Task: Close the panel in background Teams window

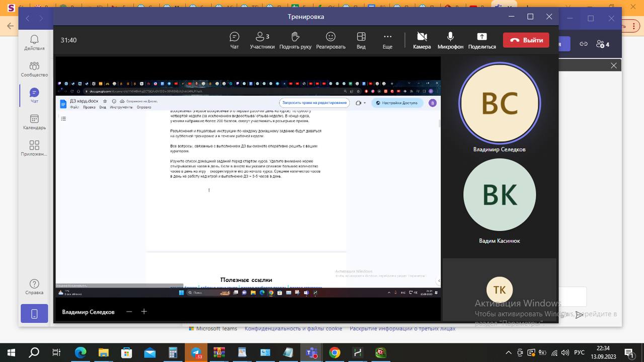Action: [614, 65]
